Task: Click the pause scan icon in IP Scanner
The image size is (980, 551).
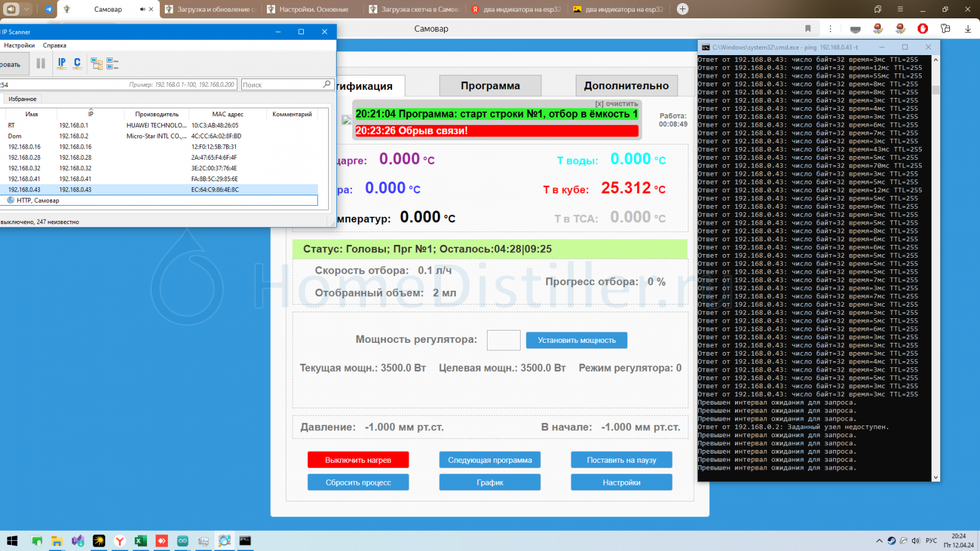Action: [41, 63]
